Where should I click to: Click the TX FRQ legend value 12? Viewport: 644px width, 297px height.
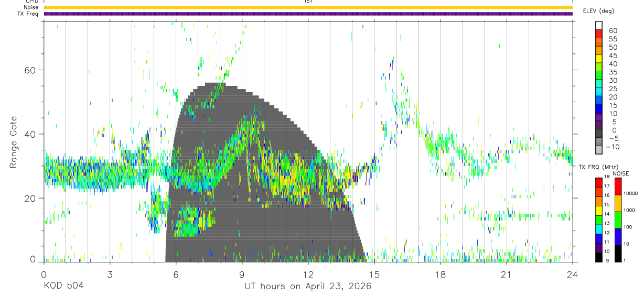(x=606, y=233)
